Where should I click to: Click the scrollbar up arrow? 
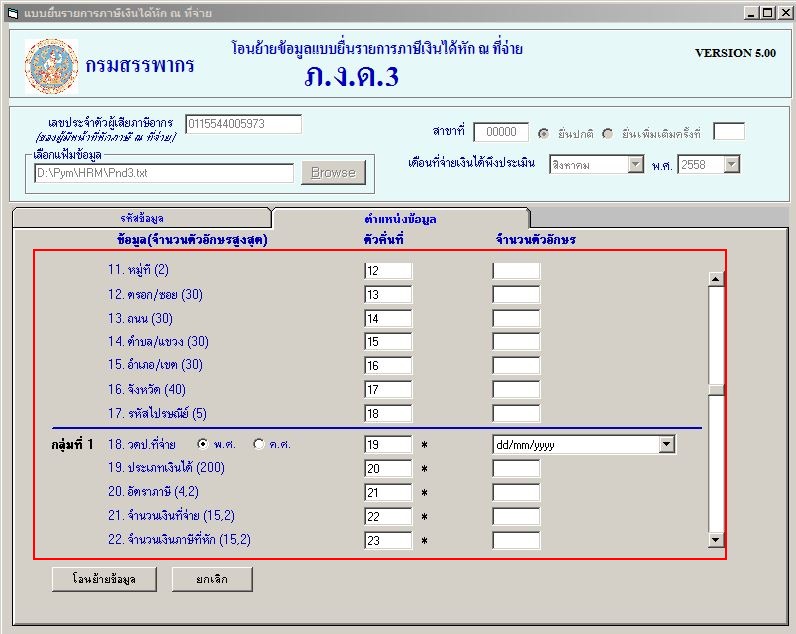[715, 279]
